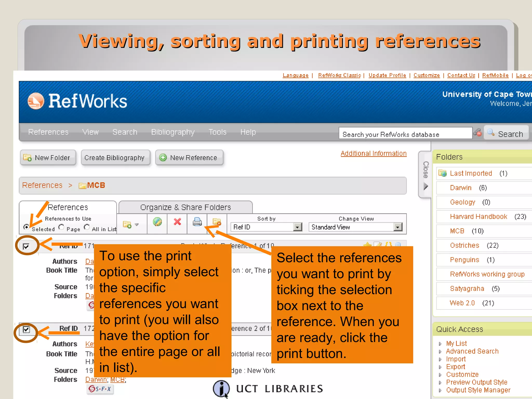Click Preview Output Style in Quick Access
The height and width of the screenshot is (399, 532).
(477, 382)
